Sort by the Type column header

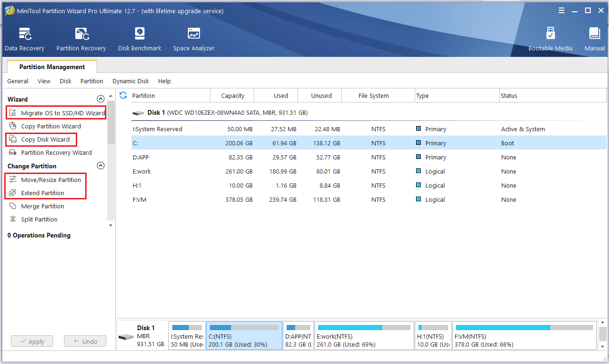pyautogui.click(x=457, y=95)
